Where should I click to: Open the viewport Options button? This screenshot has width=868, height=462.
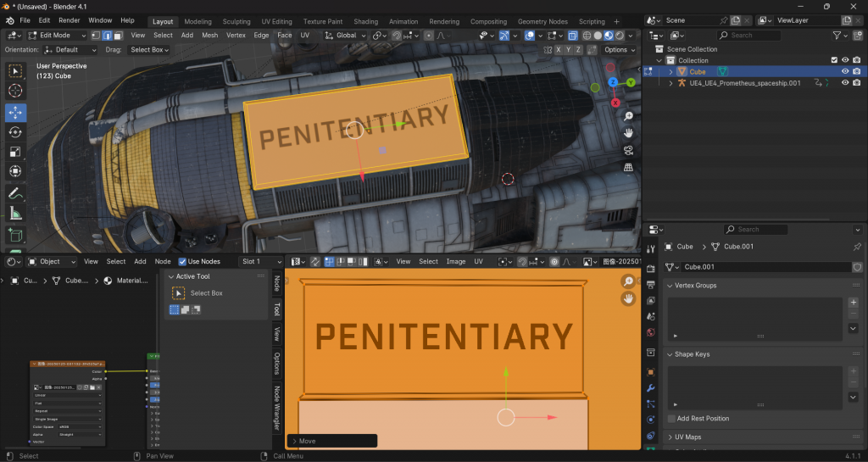618,50
